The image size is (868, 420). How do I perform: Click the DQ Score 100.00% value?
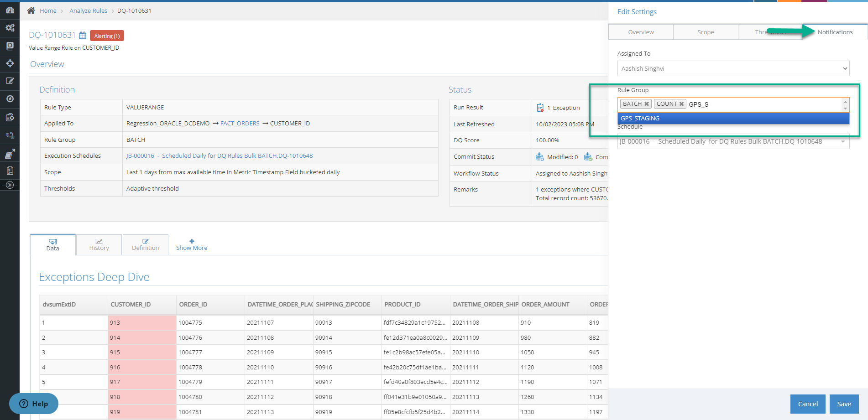tap(547, 140)
